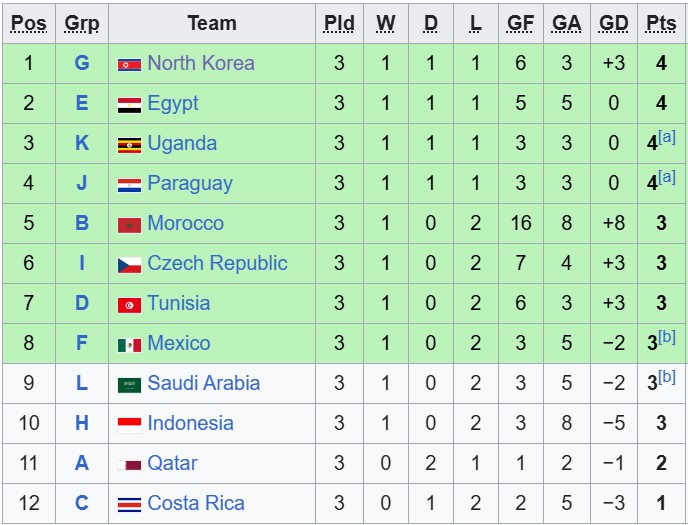Click the Uganda flag icon

[x=129, y=144]
